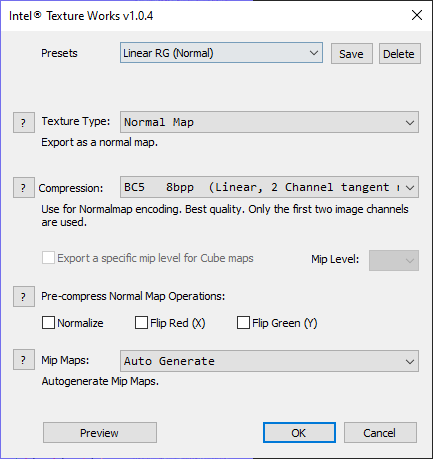Open help for Mip Maps

(x=24, y=360)
